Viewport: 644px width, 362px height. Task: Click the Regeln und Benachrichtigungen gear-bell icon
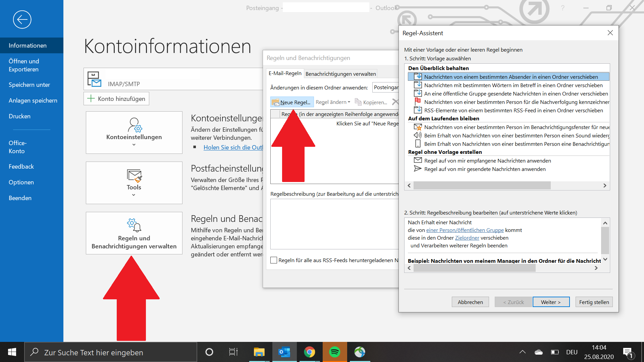click(x=134, y=225)
